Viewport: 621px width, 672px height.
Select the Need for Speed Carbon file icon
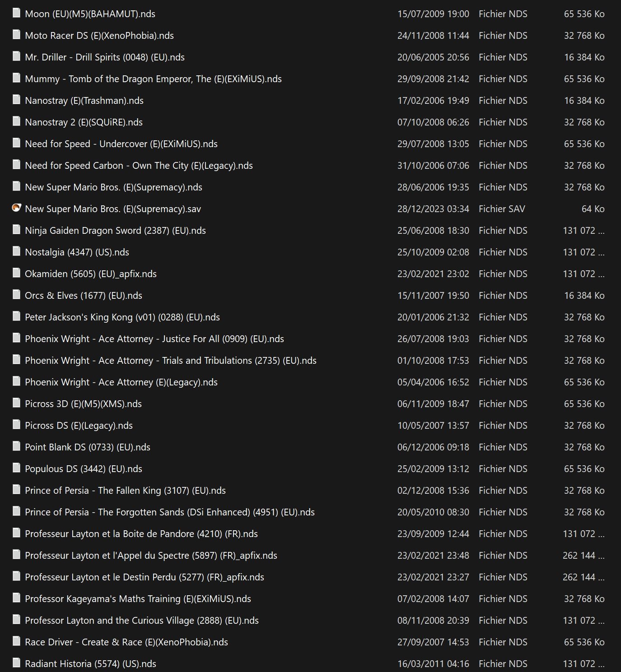[x=16, y=165]
